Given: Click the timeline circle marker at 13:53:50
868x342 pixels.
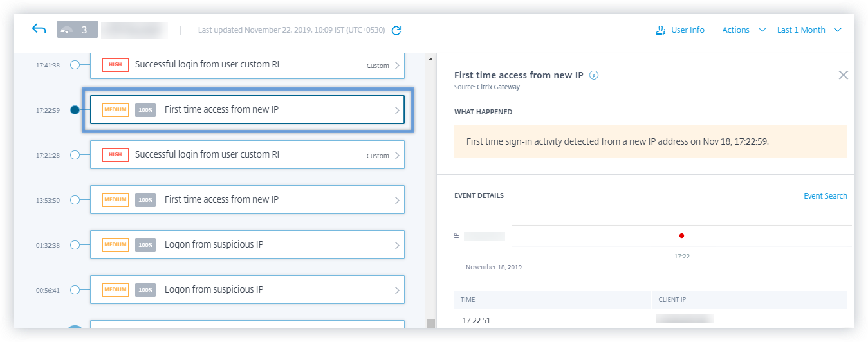Looking at the screenshot, I should click(x=75, y=200).
